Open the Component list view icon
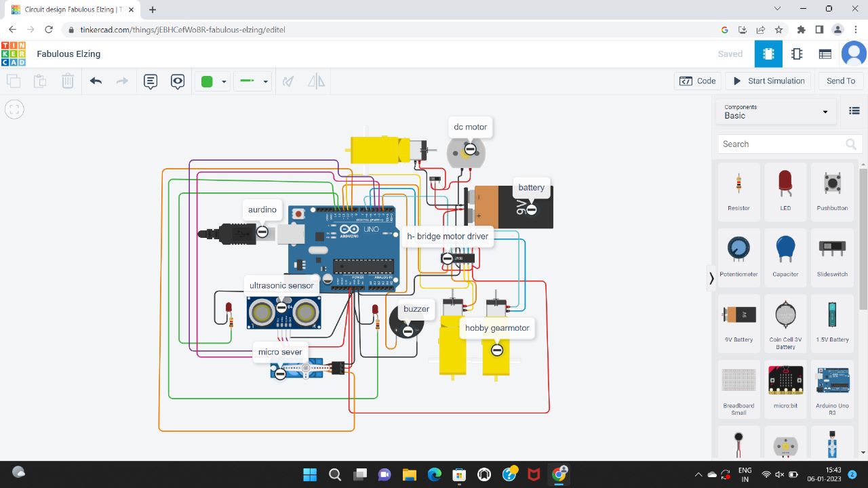The height and width of the screenshot is (488, 868). pyautogui.click(x=825, y=54)
